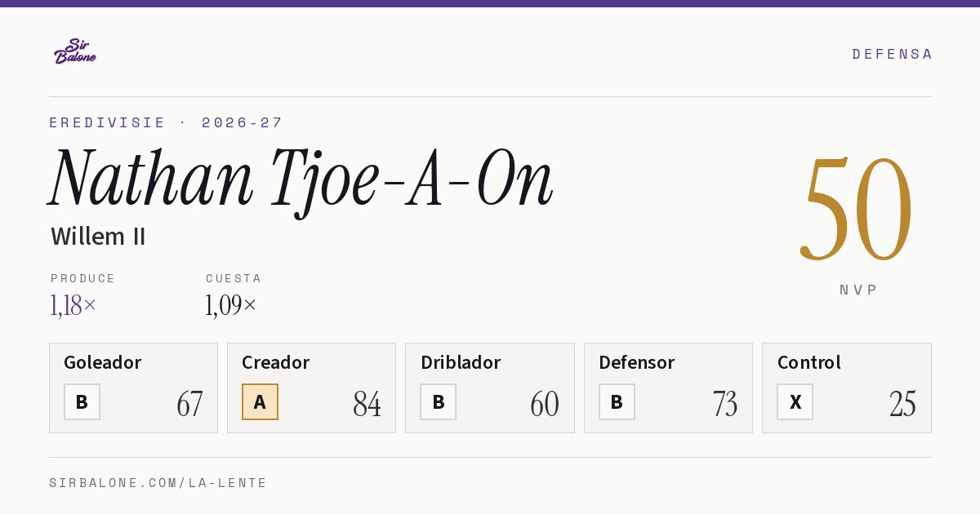
Task: Click the X grade badge in Control
Action: click(795, 401)
